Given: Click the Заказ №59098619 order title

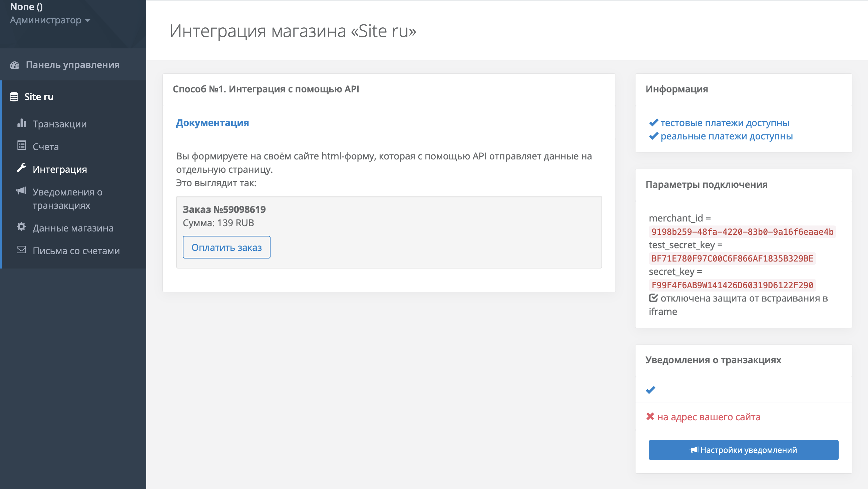Looking at the screenshot, I should 224,209.
